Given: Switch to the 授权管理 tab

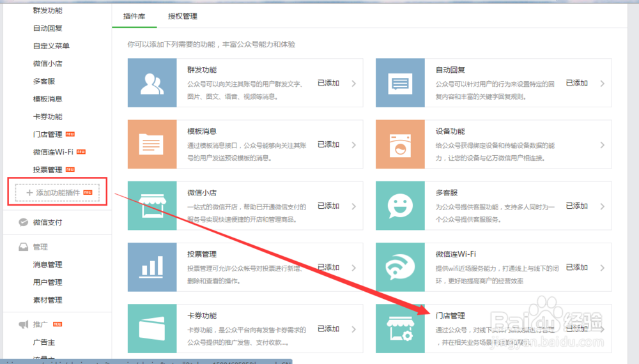Looking at the screenshot, I should 183,17.
